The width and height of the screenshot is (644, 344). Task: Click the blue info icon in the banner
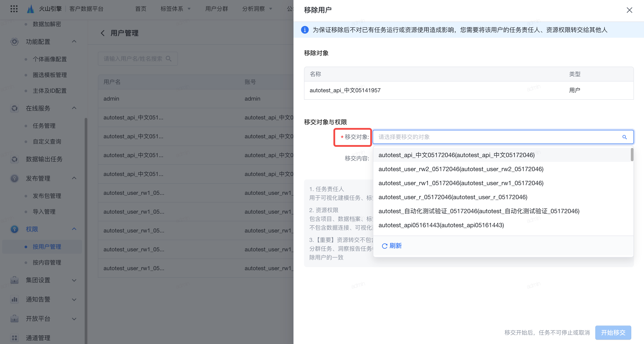(305, 30)
